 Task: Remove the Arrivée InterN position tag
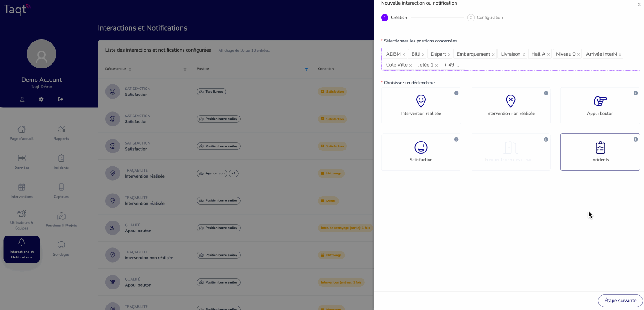[620, 55]
